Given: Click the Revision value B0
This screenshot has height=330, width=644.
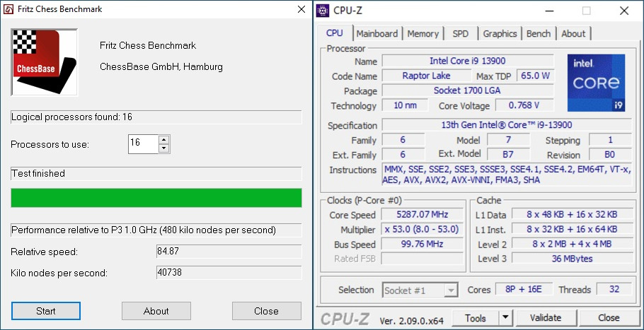Looking at the screenshot, I should click(610, 155).
